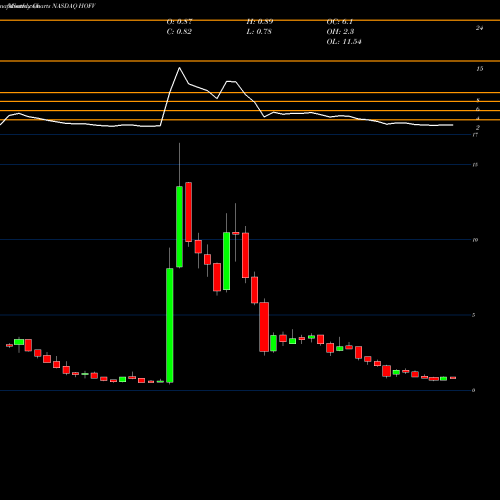Click the '24' label on upper axis
The image size is (500, 500).
click(x=479, y=28)
